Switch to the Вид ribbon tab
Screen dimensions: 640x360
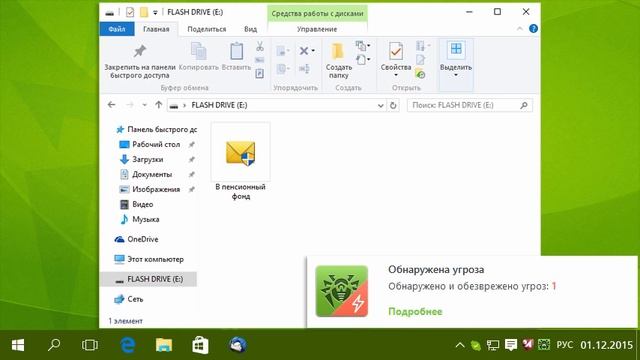click(x=251, y=29)
